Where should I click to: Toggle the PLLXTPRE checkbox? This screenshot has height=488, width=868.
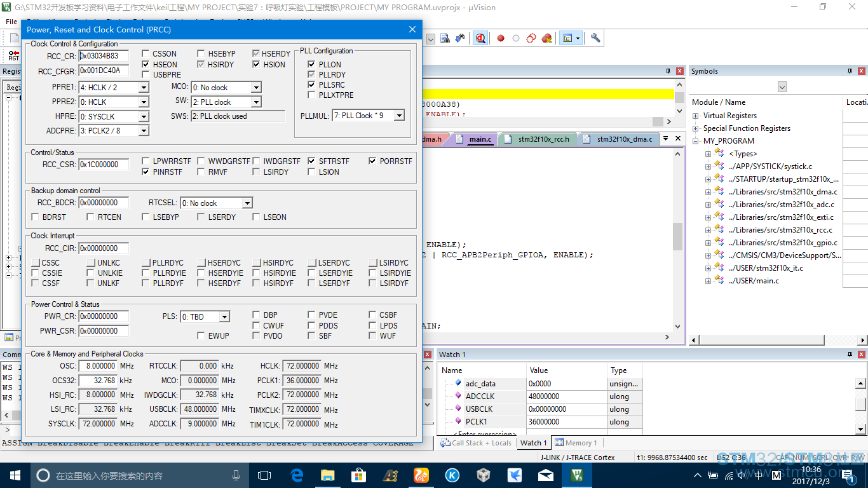tap(311, 95)
